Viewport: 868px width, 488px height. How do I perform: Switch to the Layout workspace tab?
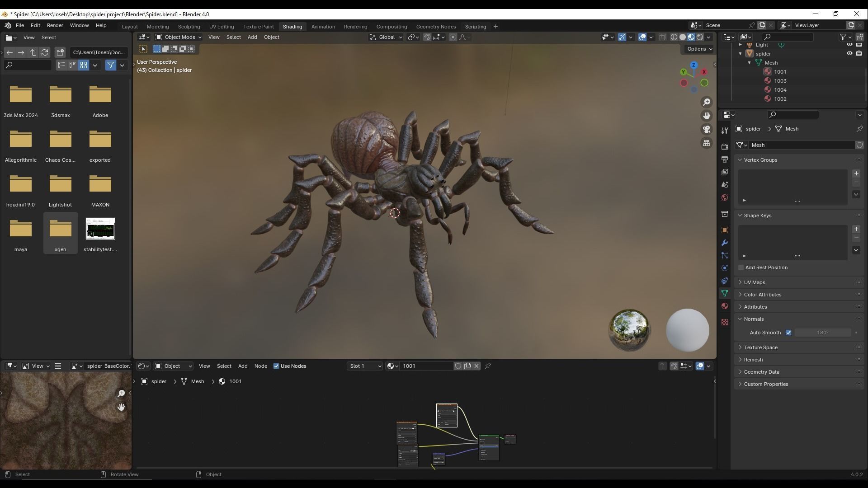[x=130, y=27]
